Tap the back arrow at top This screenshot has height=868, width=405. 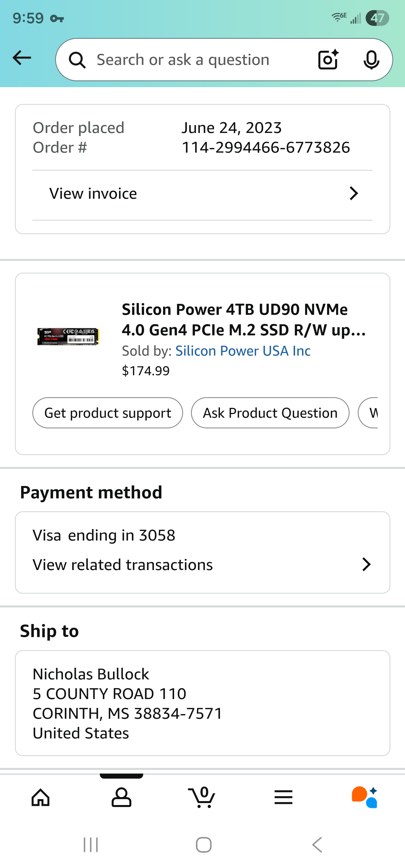click(x=22, y=58)
